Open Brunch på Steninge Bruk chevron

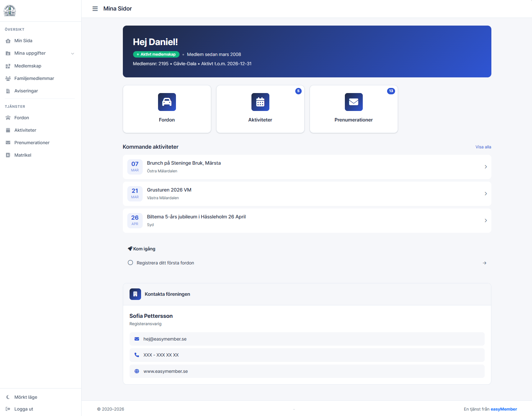click(486, 167)
